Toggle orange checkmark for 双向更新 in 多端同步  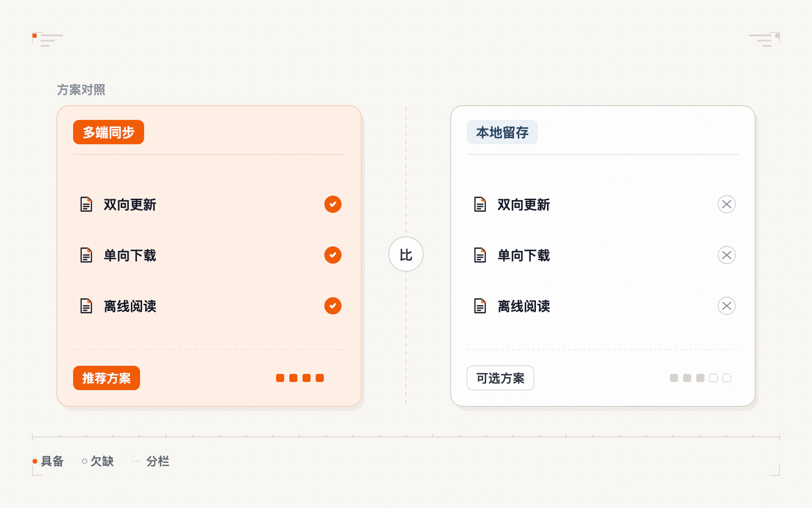[x=333, y=204]
